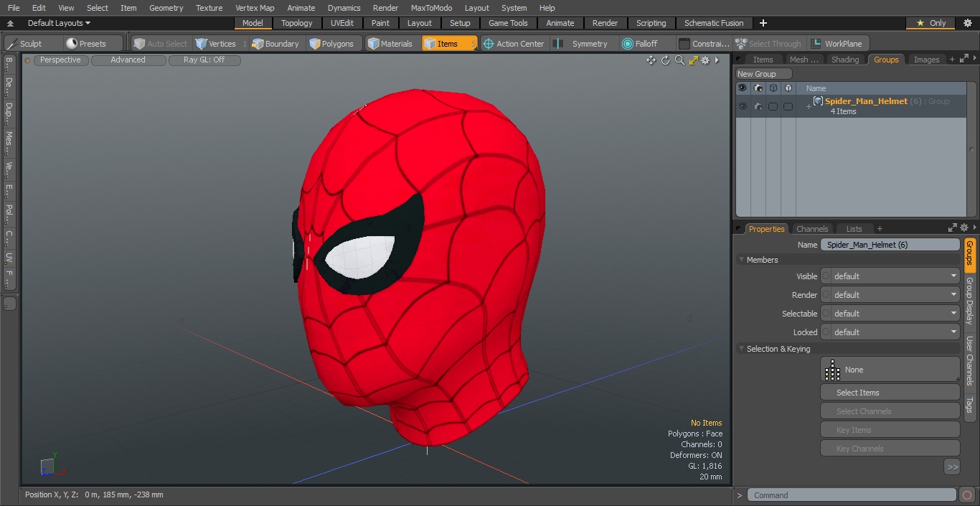
Task: Click the render camera column header in Groups
Action: pos(758,88)
